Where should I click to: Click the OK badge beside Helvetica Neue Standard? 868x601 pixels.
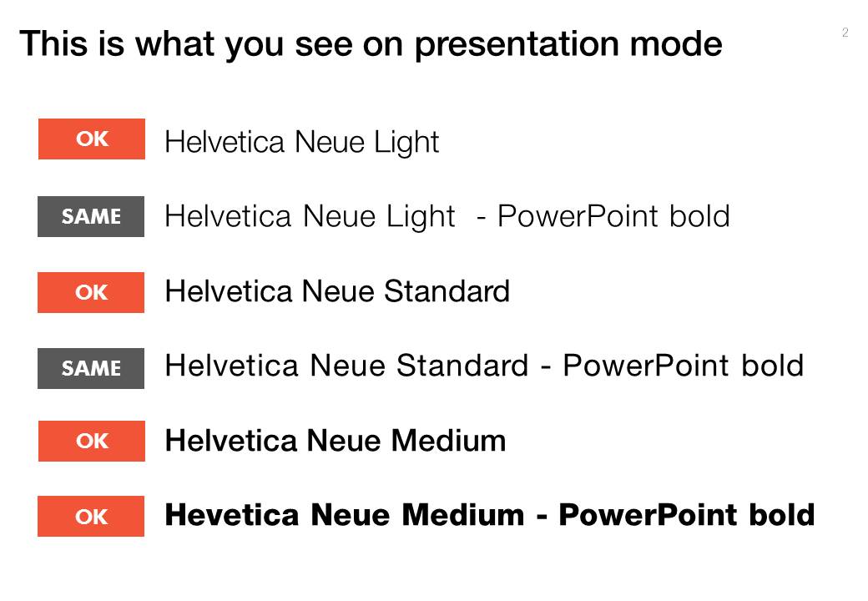pyautogui.click(x=91, y=293)
